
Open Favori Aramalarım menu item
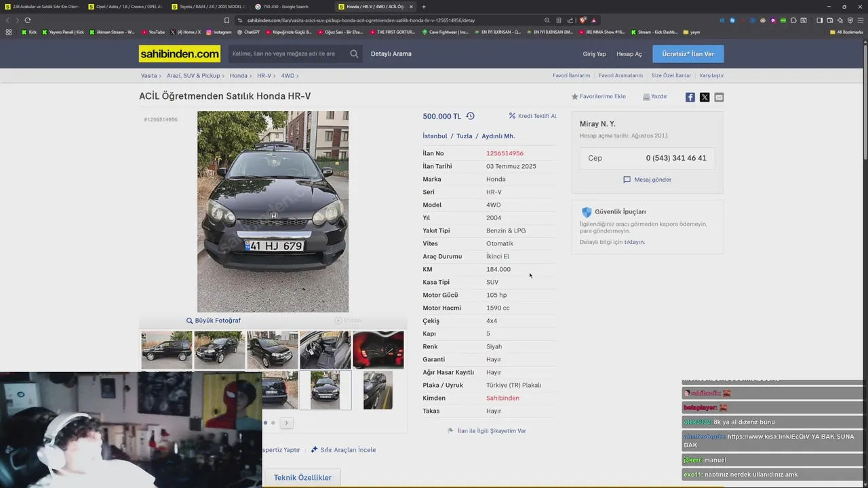[x=620, y=76]
